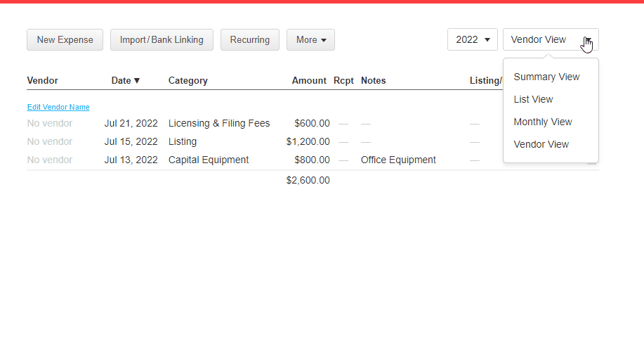Open the Recurring expenses button

tap(250, 40)
